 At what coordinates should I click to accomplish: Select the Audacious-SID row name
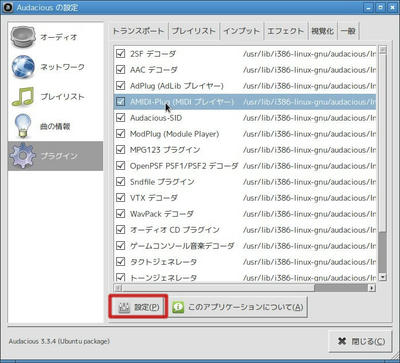(x=156, y=118)
